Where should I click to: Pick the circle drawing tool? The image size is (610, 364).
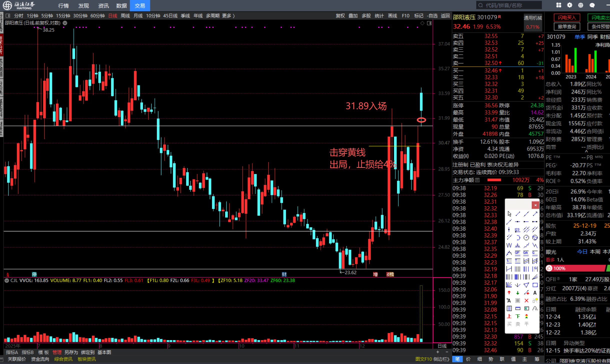coord(526,238)
